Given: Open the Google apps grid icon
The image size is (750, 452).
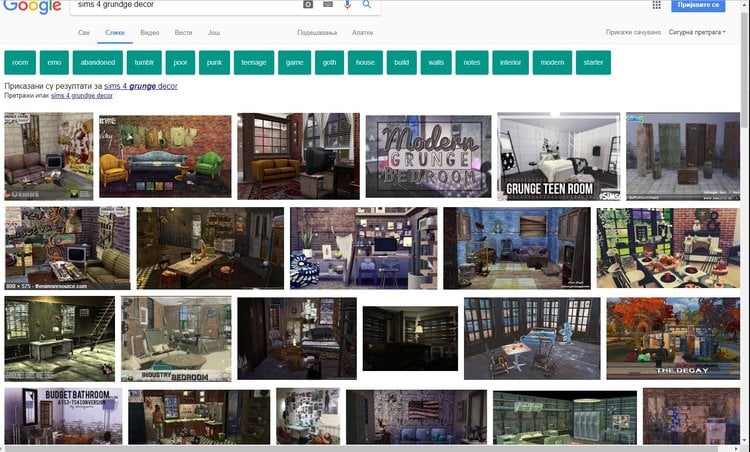Looking at the screenshot, I should [x=656, y=5].
